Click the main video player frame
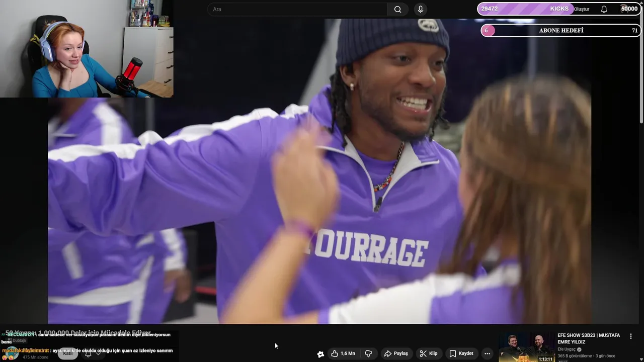Screen dimensions: 644x362 tap(319, 171)
